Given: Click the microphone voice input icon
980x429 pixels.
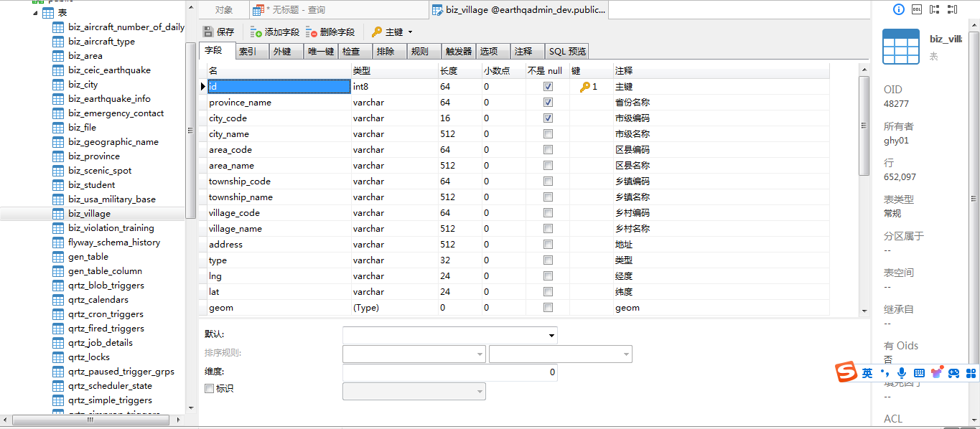Looking at the screenshot, I should point(902,373).
